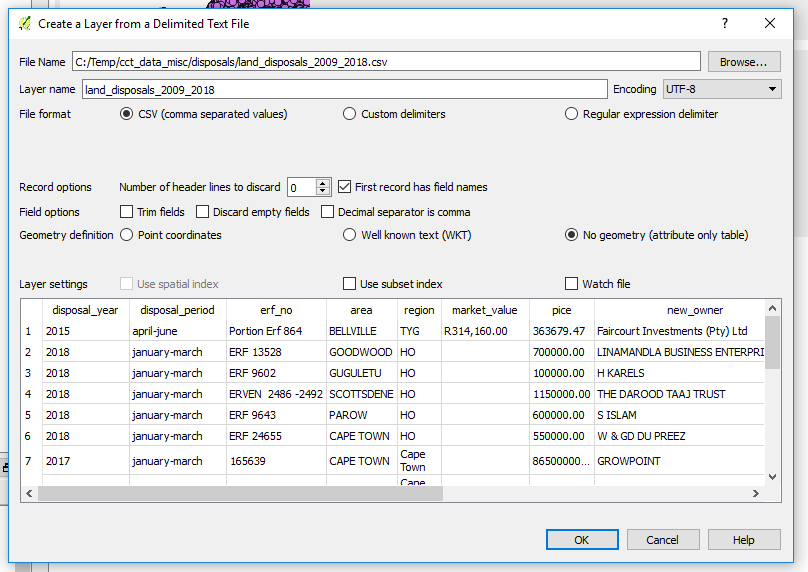Enable Use subset index checkbox
The width and height of the screenshot is (808, 572).
click(349, 284)
